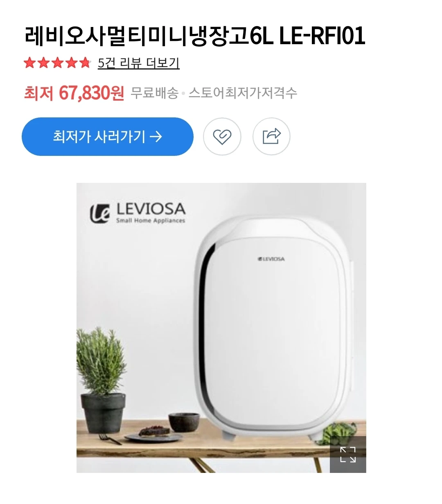
Task: Click the 최저 67,830원 price
Action: 74,93
